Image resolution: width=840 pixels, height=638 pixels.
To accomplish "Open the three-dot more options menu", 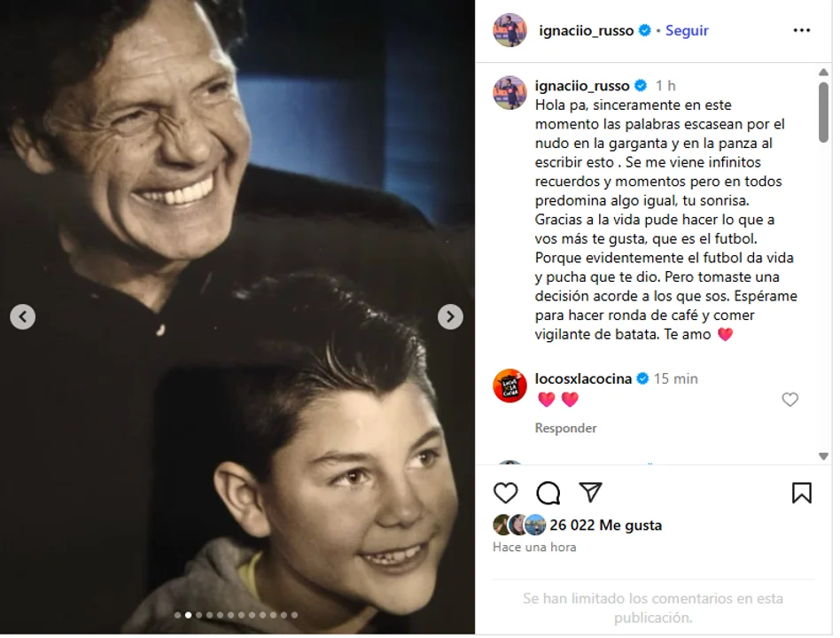I will (x=801, y=30).
